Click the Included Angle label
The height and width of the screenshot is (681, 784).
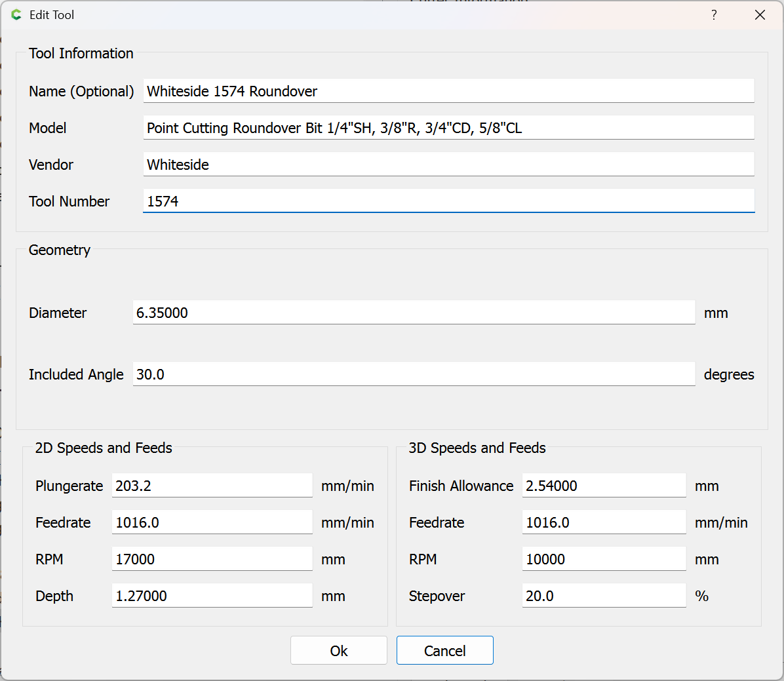tap(76, 374)
